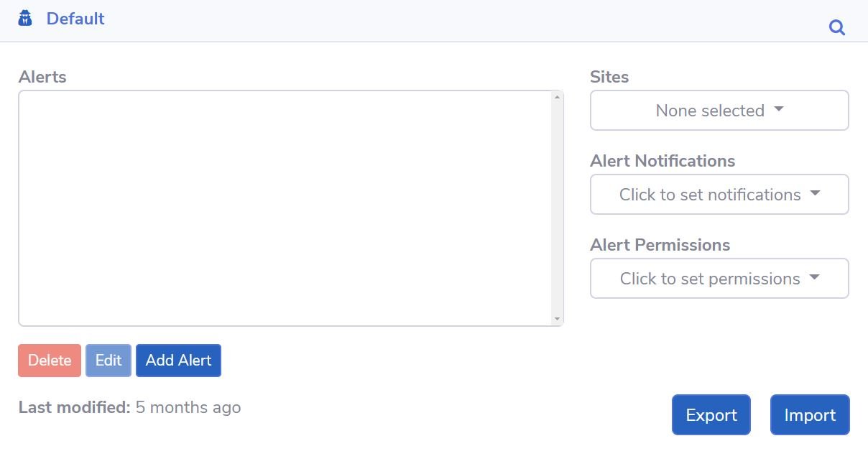Open the Default group title

point(75,19)
